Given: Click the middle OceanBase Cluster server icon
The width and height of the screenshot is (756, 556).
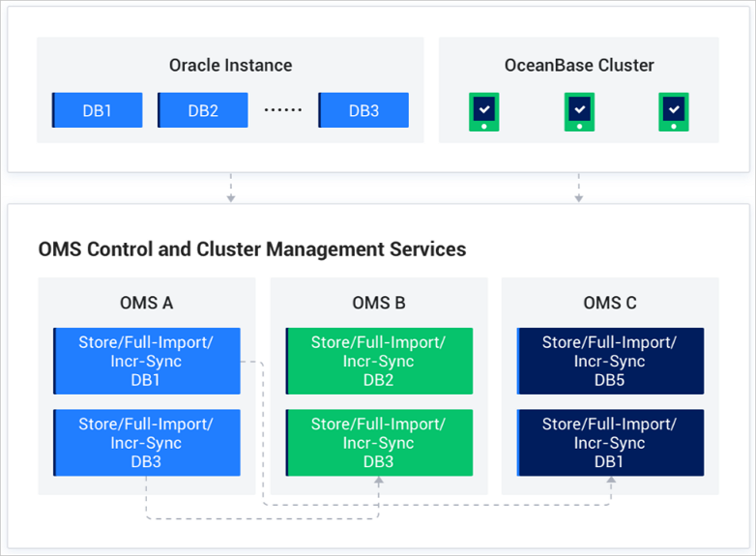Looking at the screenshot, I should (x=578, y=111).
